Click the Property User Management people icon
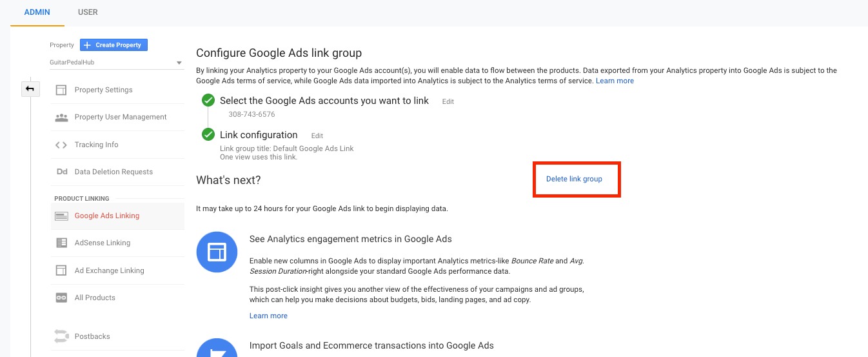 coord(61,117)
